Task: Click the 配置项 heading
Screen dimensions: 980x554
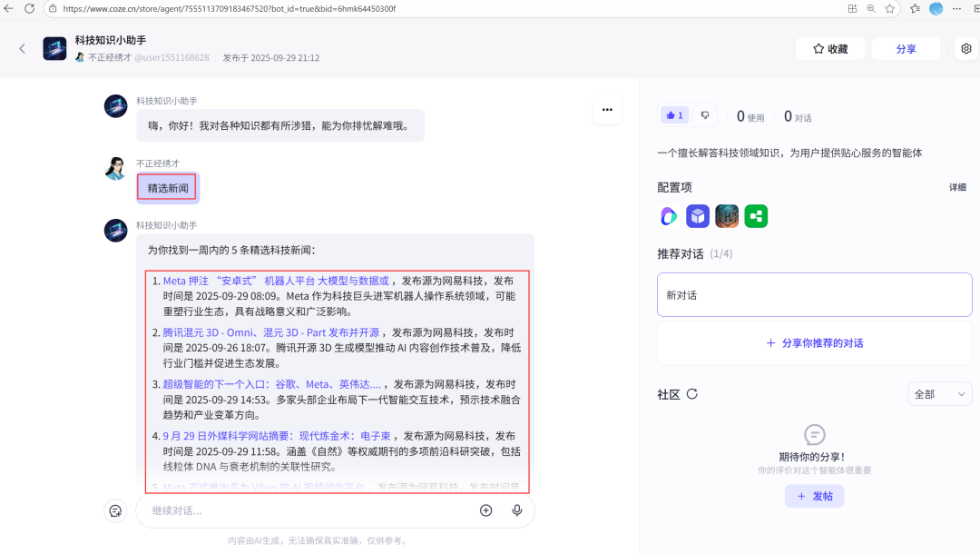Action: click(674, 188)
